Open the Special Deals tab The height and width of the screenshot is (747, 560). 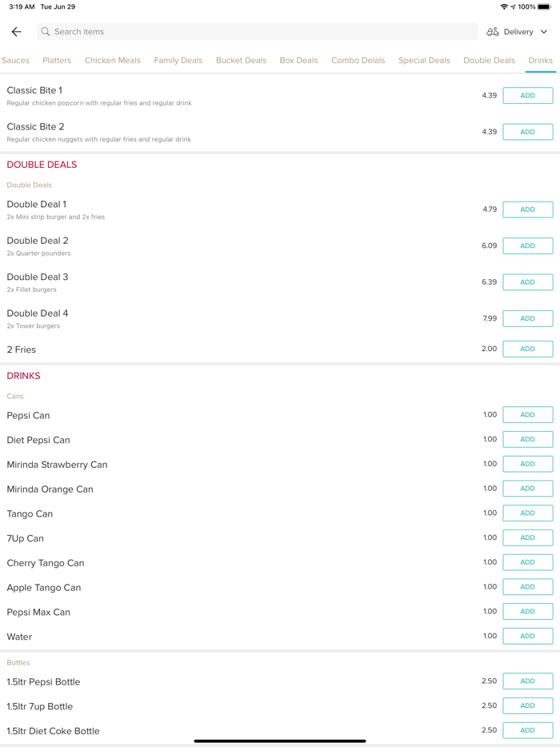point(424,61)
